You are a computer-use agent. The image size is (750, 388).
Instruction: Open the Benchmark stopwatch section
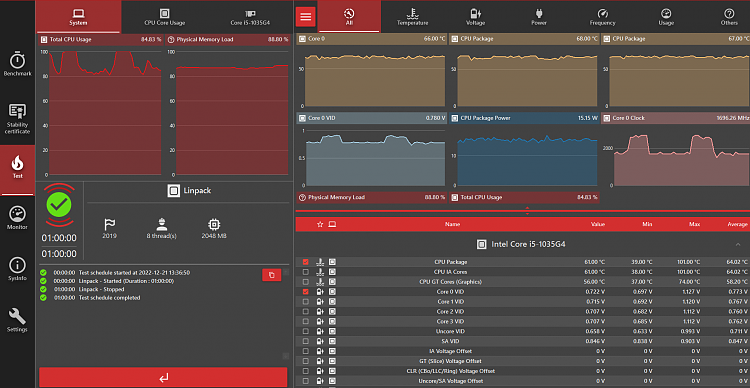[x=17, y=65]
